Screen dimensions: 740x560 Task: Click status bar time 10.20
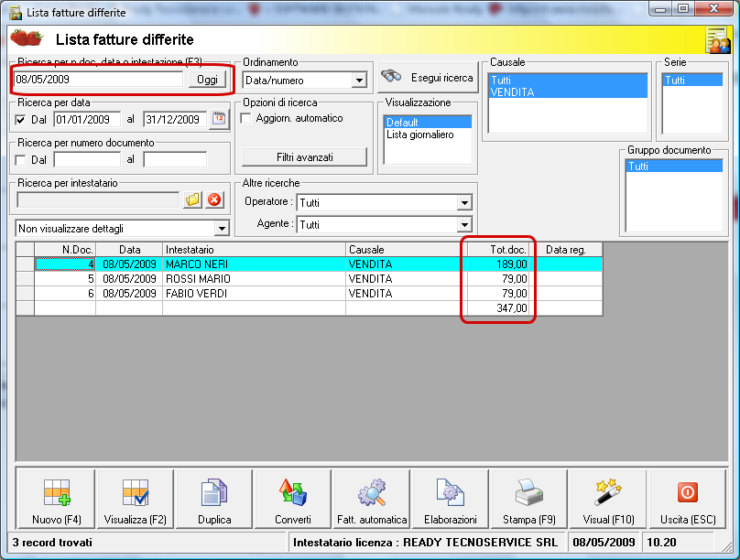click(661, 543)
